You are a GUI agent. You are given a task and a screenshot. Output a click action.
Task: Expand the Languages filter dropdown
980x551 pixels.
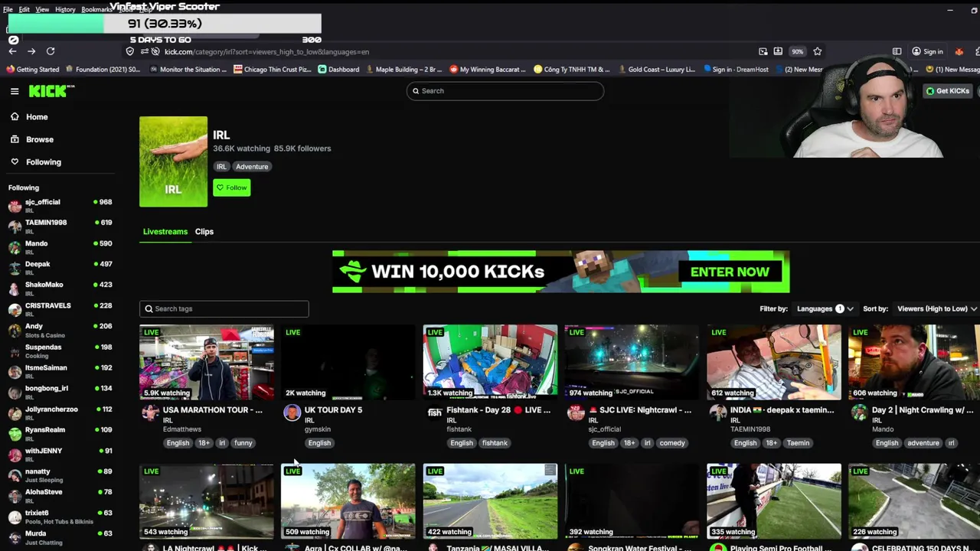[825, 308]
